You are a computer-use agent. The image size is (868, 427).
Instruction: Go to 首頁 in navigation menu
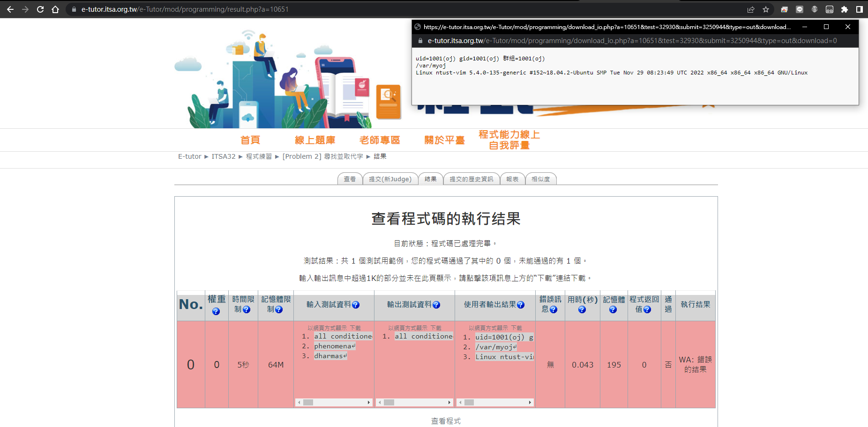[x=250, y=140]
